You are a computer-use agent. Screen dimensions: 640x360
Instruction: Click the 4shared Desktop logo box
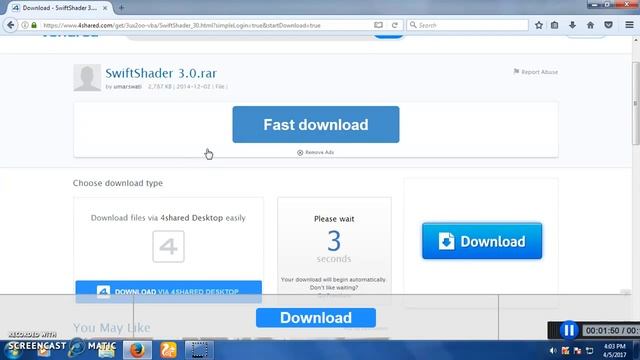coord(169,247)
